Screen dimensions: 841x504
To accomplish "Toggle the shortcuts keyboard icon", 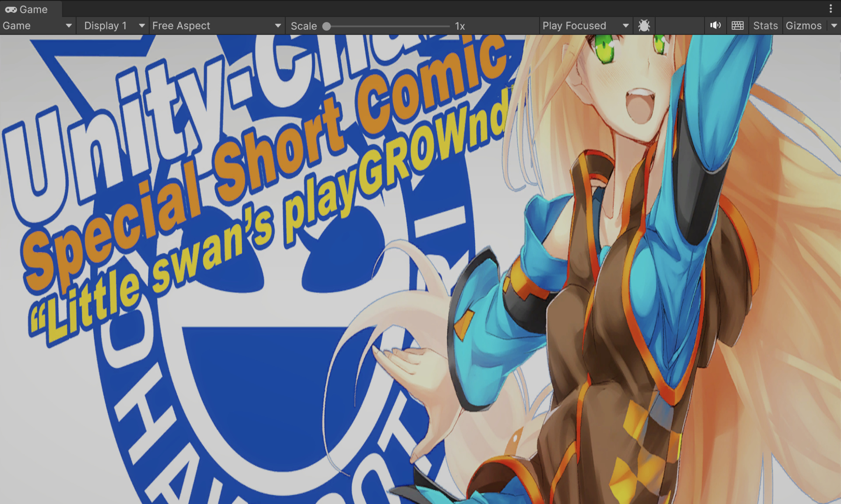I will coord(738,26).
